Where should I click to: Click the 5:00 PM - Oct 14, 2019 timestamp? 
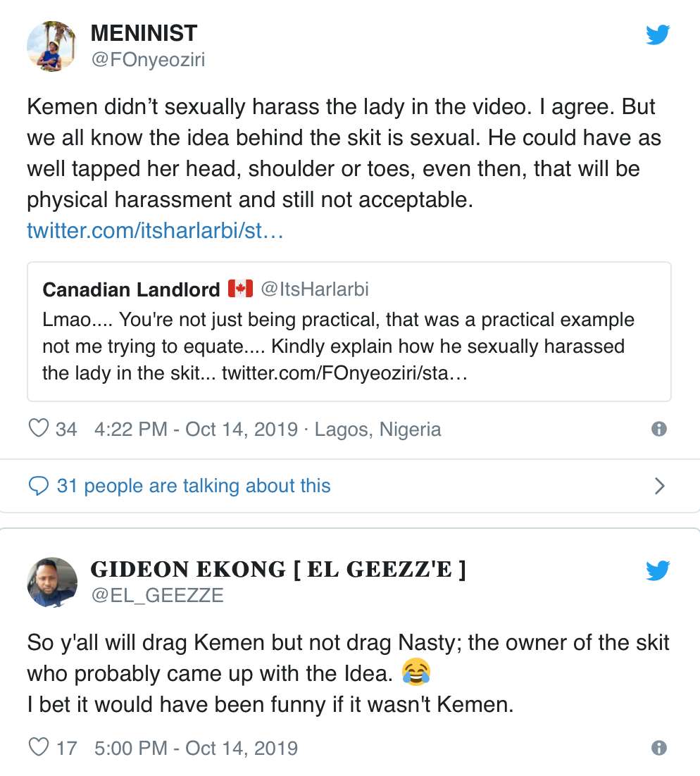pyautogui.click(x=195, y=747)
